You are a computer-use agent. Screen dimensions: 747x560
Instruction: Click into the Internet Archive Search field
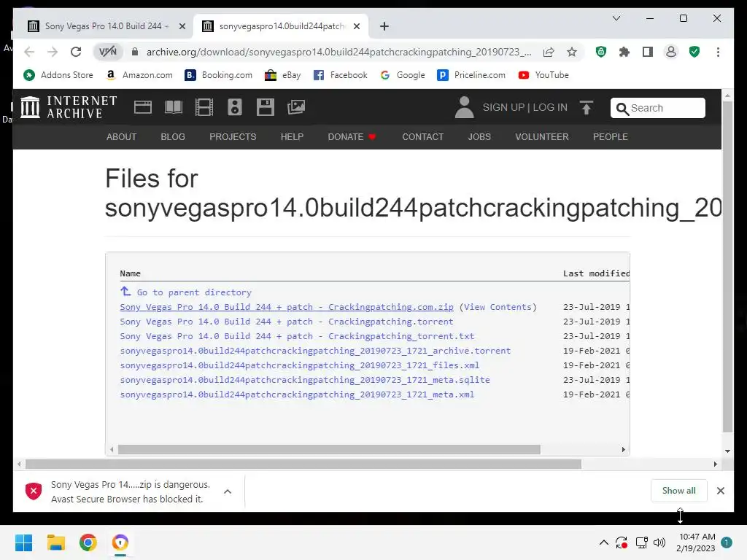657,108
